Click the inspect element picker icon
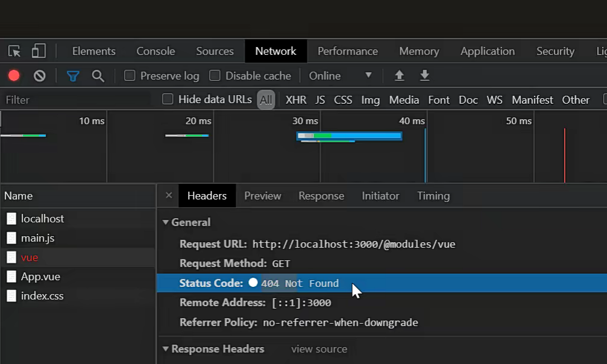607x364 pixels. tap(14, 51)
